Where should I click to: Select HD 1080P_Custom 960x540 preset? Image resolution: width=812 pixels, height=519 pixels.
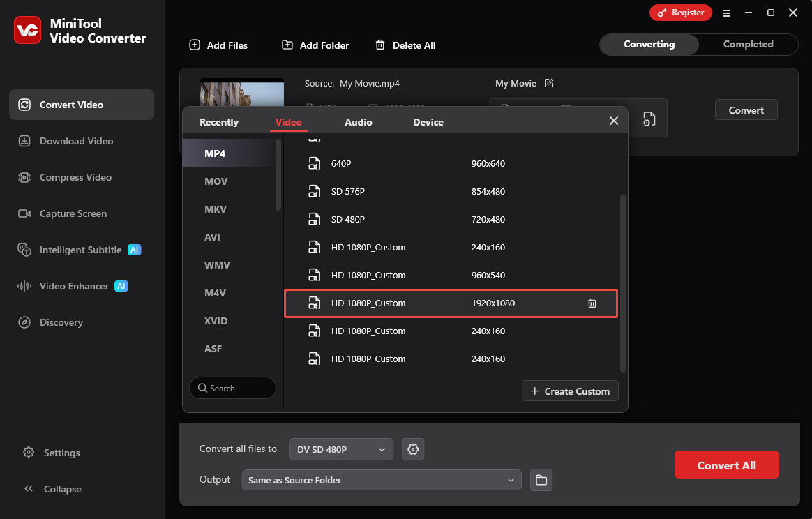coord(451,276)
